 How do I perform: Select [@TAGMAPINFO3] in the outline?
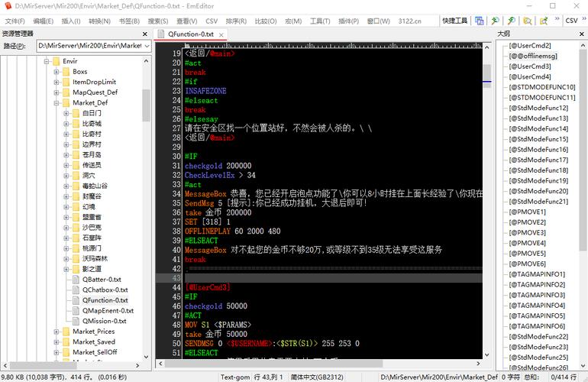(537, 296)
